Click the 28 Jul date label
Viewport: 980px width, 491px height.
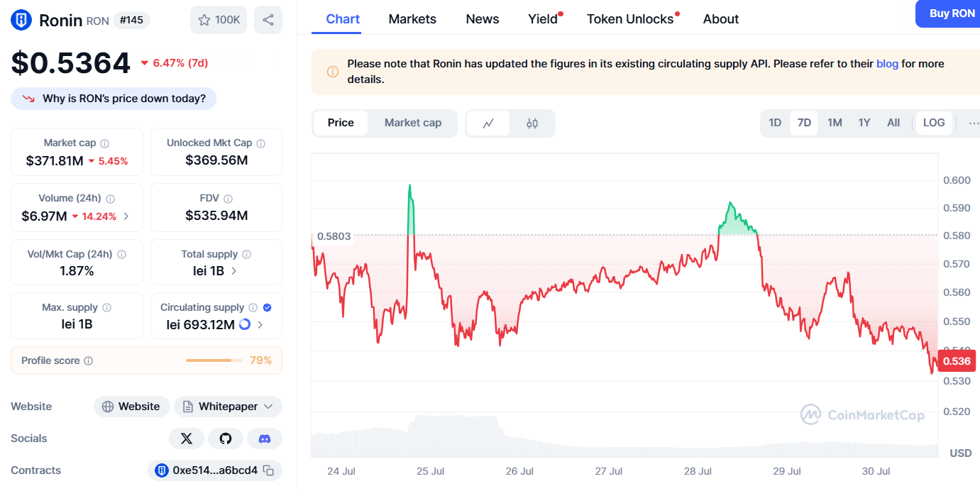coord(698,471)
